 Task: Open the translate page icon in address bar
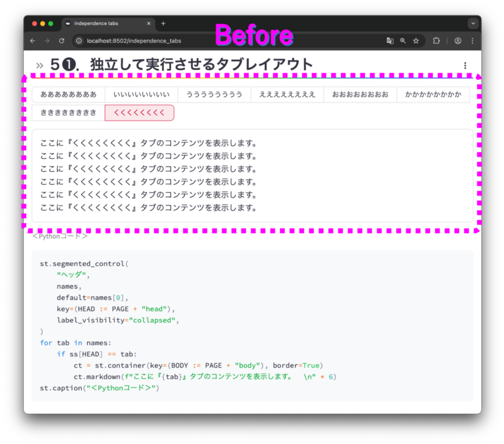[390, 41]
